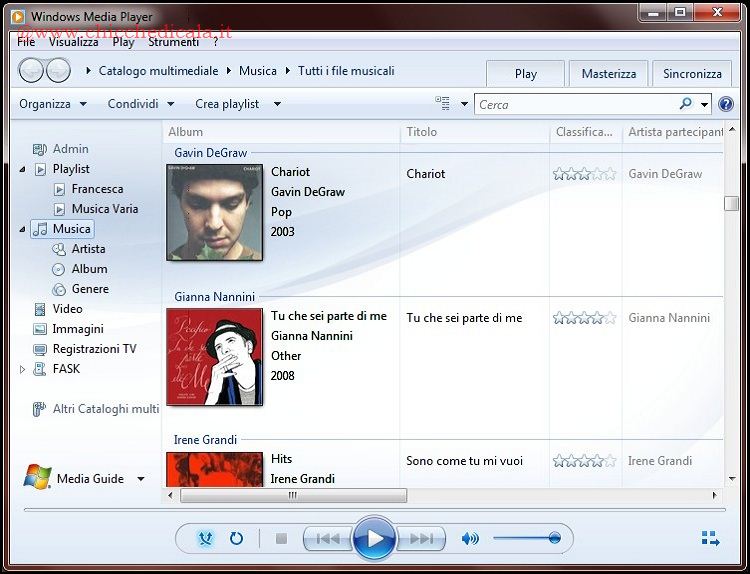Expand the FASK library tree node
The height and width of the screenshot is (574, 750).
[23, 369]
